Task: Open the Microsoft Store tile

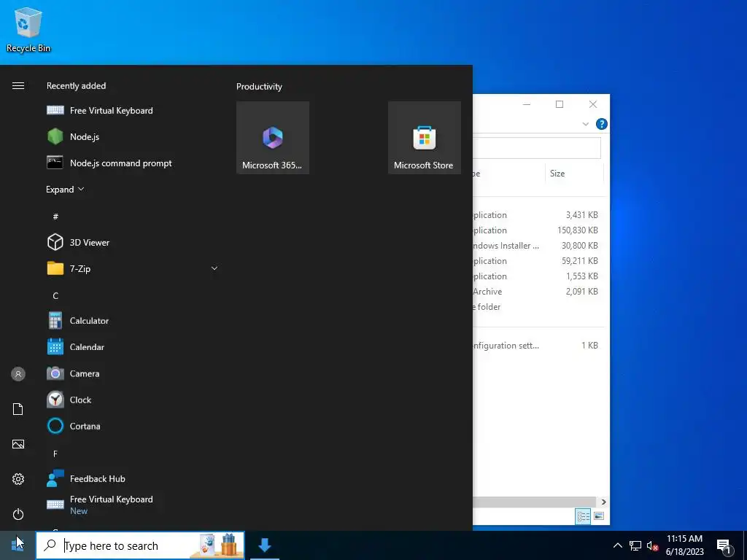Action: pyautogui.click(x=425, y=138)
